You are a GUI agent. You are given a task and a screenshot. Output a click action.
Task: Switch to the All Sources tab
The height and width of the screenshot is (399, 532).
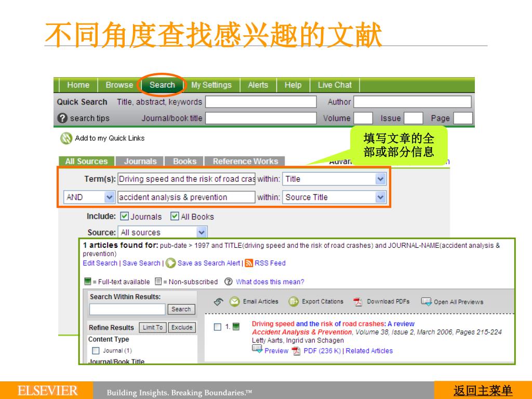pos(87,161)
